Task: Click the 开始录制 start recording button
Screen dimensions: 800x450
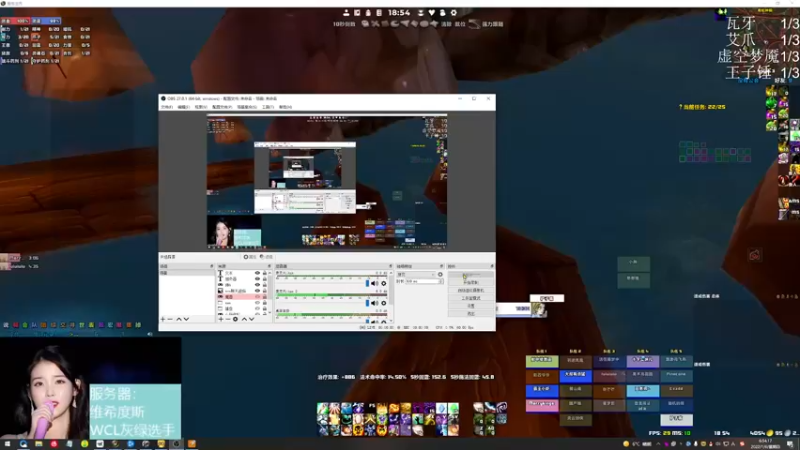Action: pos(471,282)
